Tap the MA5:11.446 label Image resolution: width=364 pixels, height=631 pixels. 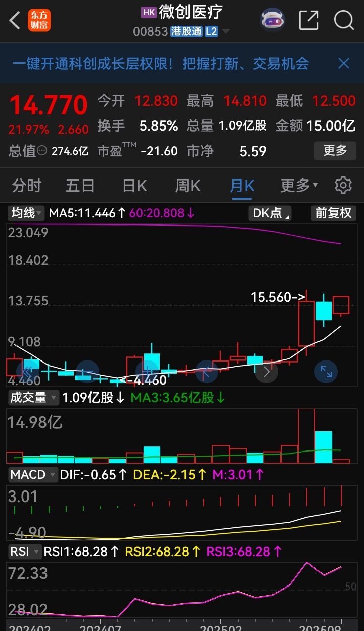[x=87, y=213]
